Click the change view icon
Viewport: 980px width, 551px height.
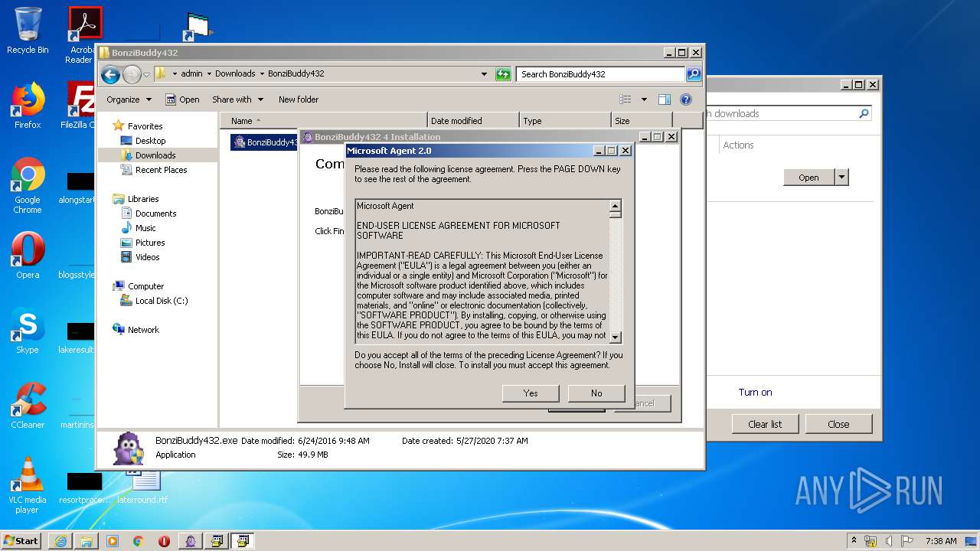626,99
